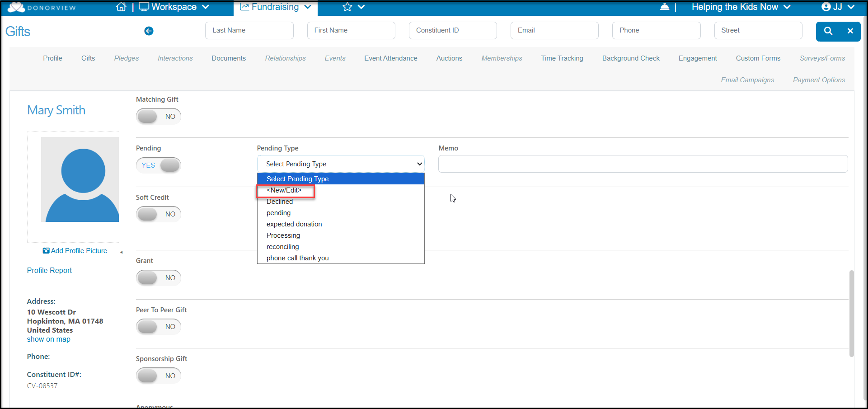Click the JJ user account icon
Viewport: 868px width, 409px height.
(x=826, y=7)
